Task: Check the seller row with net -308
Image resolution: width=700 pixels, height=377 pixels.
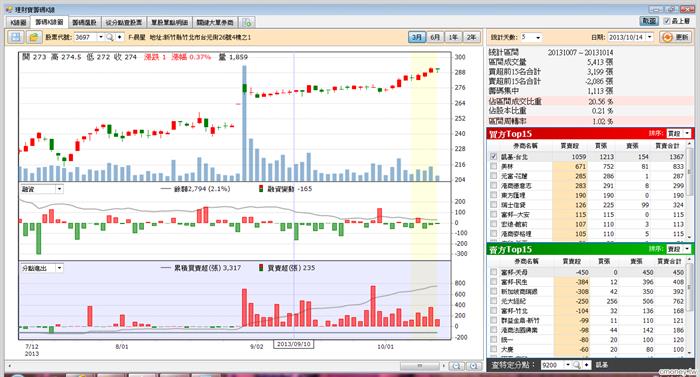Action: 493,291
